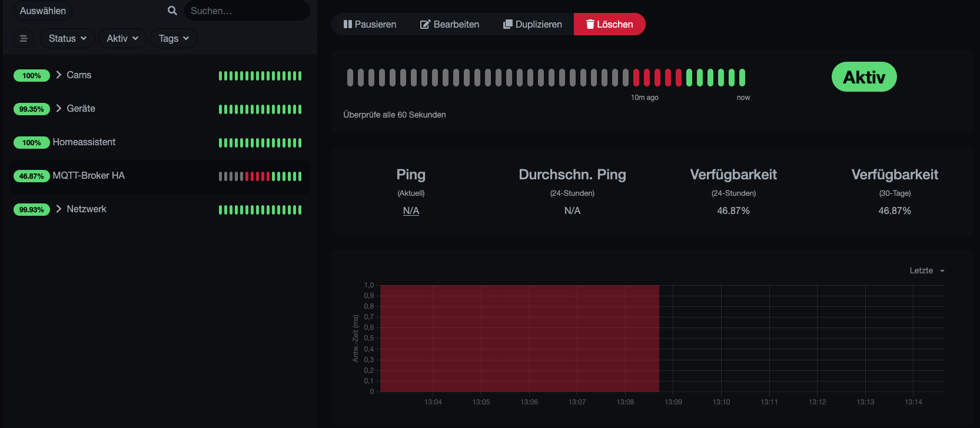Open the Tags filter dropdown
The height and width of the screenshot is (428, 980).
coord(174,38)
